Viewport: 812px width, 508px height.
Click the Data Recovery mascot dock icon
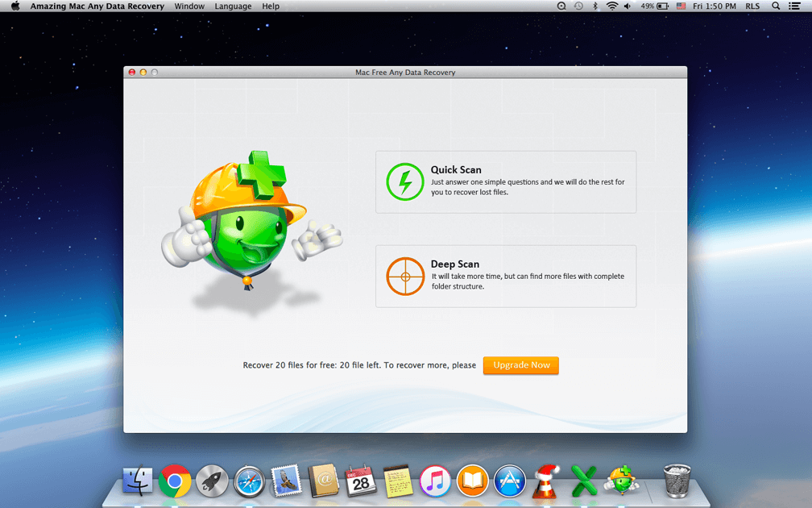point(621,480)
